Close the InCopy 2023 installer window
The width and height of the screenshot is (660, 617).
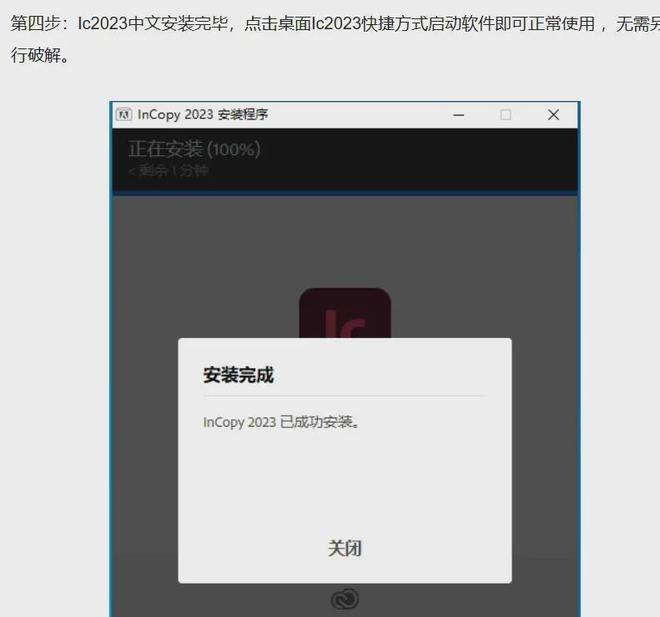pos(554,115)
